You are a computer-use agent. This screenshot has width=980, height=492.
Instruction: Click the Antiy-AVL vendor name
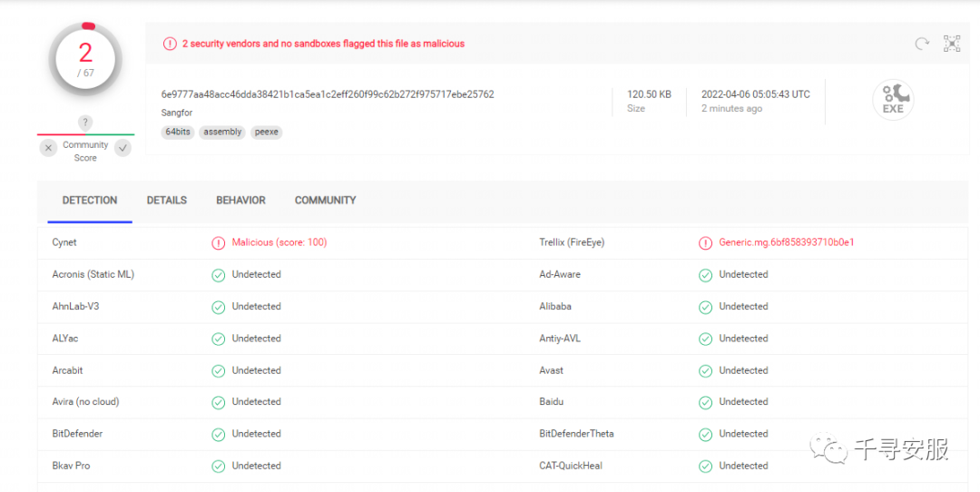560,339
